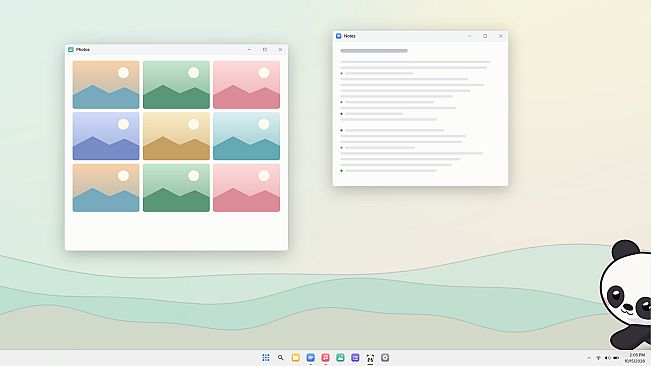This screenshot has width=651, height=366.
Task: Open the gray settings gear in taskbar
Action: [385, 357]
